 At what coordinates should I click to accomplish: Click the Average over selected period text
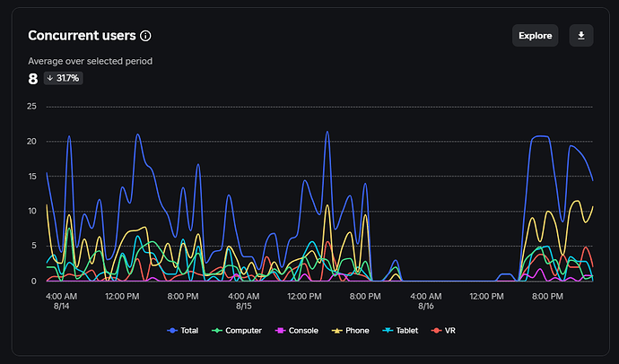[x=90, y=61]
